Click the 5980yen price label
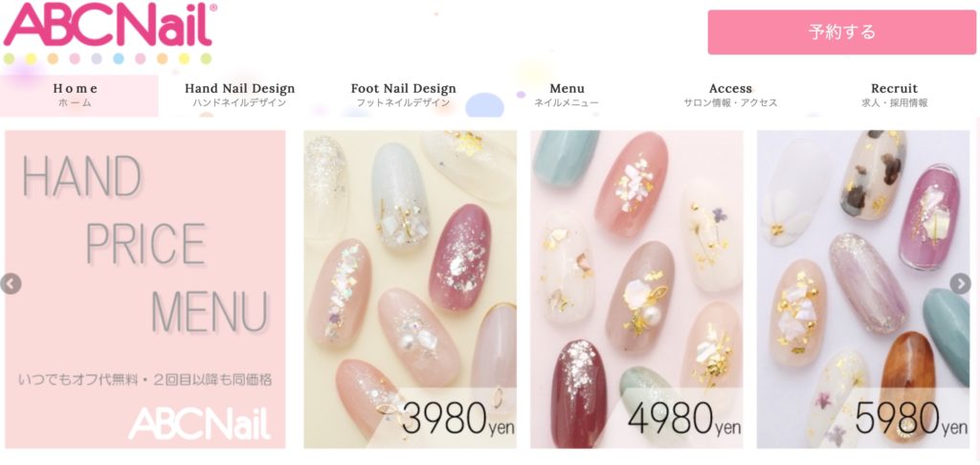Image resolution: width=980 pixels, height=465 pixels. point(911,419)
